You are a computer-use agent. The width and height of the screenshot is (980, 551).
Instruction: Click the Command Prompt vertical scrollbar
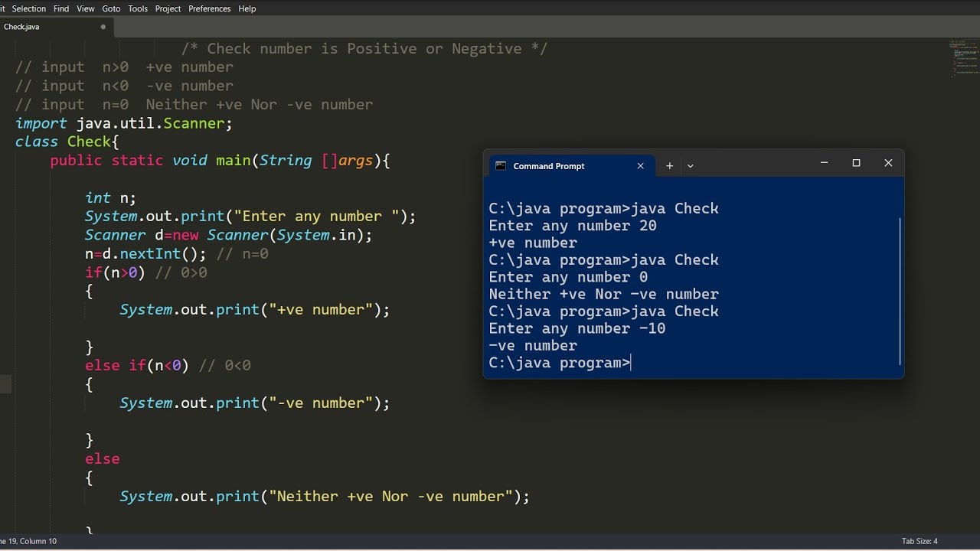tap(900, 291)
